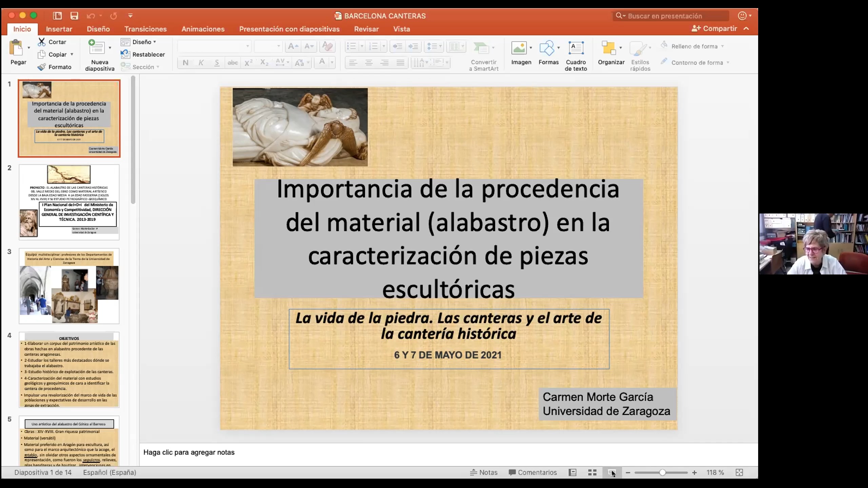This screenshot has height=488, width=868.
Task: Open Estilos rápidos
Action: click(x=640, y=56)
